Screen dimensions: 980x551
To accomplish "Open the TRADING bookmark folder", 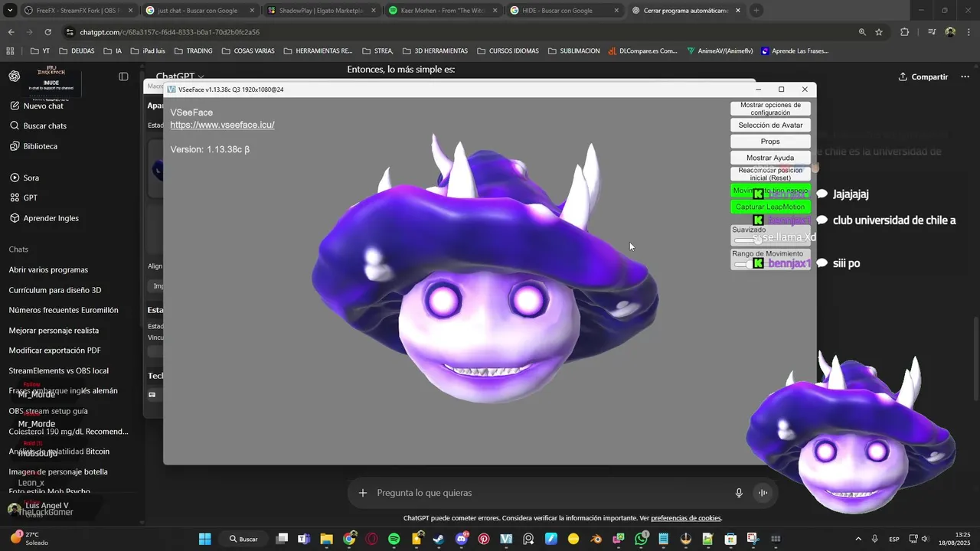I will [194, 51].
